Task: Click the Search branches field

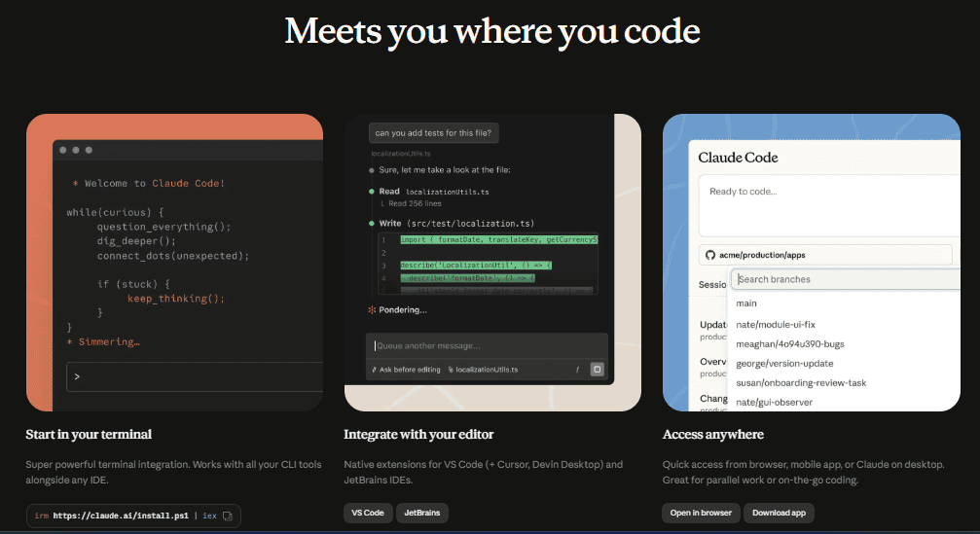Action: (x=845, y=279)
